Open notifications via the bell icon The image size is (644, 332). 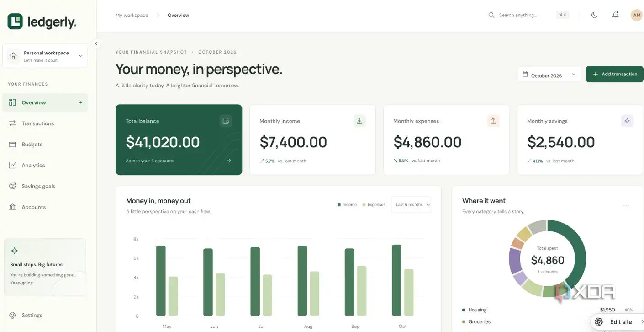[x=615, y=15]
